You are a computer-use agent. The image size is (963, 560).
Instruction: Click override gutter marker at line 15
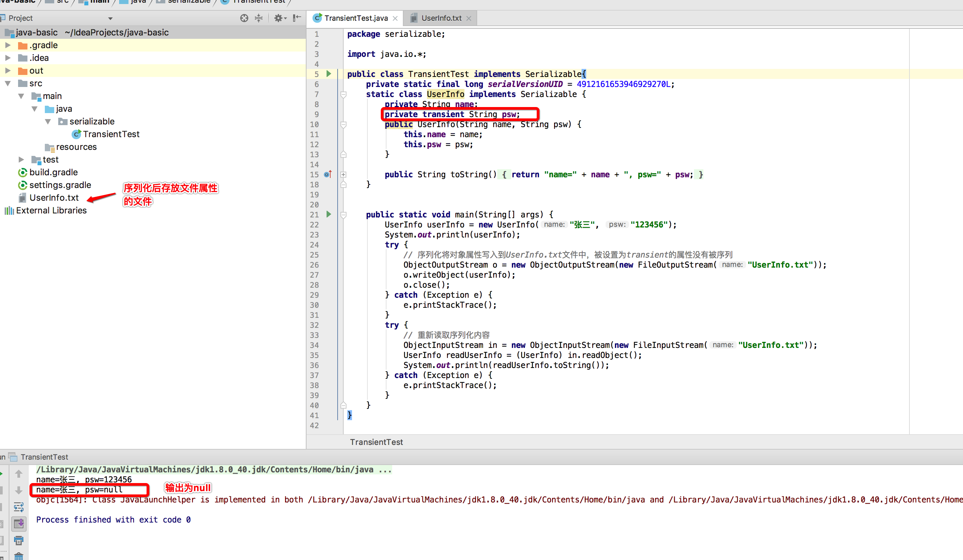(328, 174)
